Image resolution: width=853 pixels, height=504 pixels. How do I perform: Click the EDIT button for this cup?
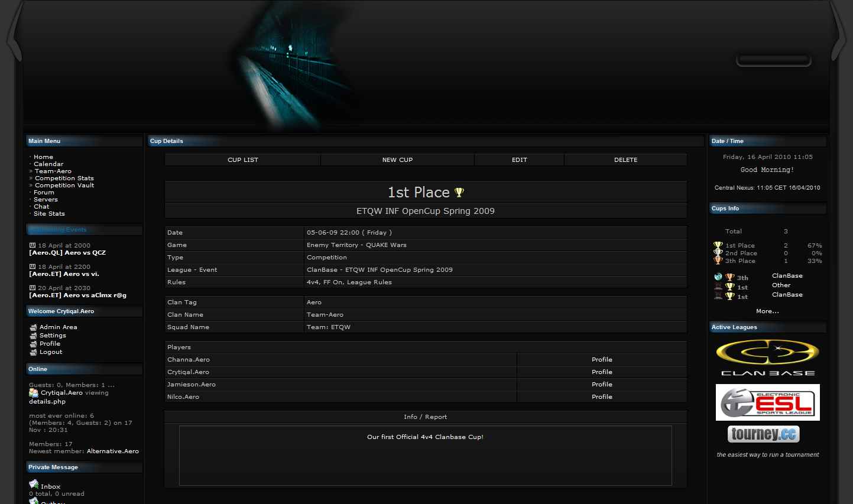click(x=519, y=160)
